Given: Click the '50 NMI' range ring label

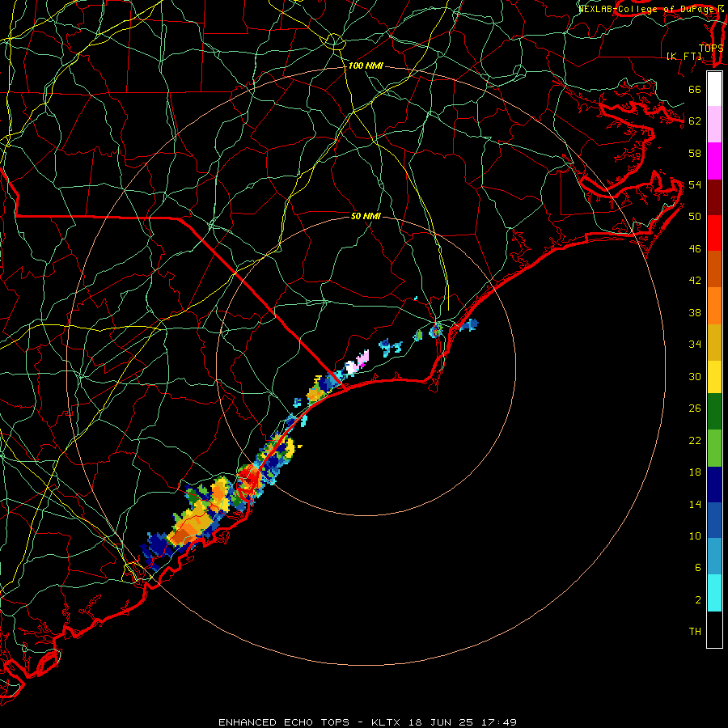Looking at the screenshot, I should point(366,216).
